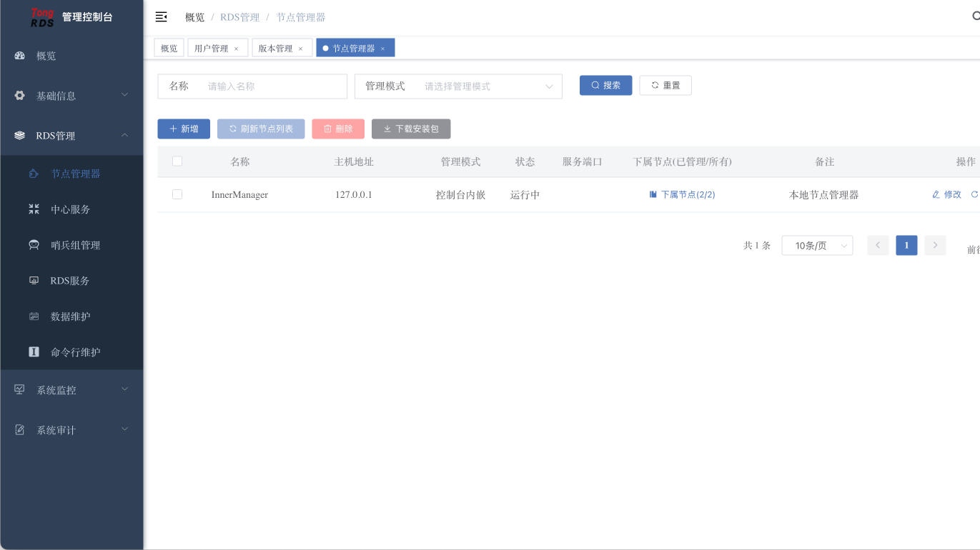Open 数据维护 in the sidebar

tap(71, 316)
